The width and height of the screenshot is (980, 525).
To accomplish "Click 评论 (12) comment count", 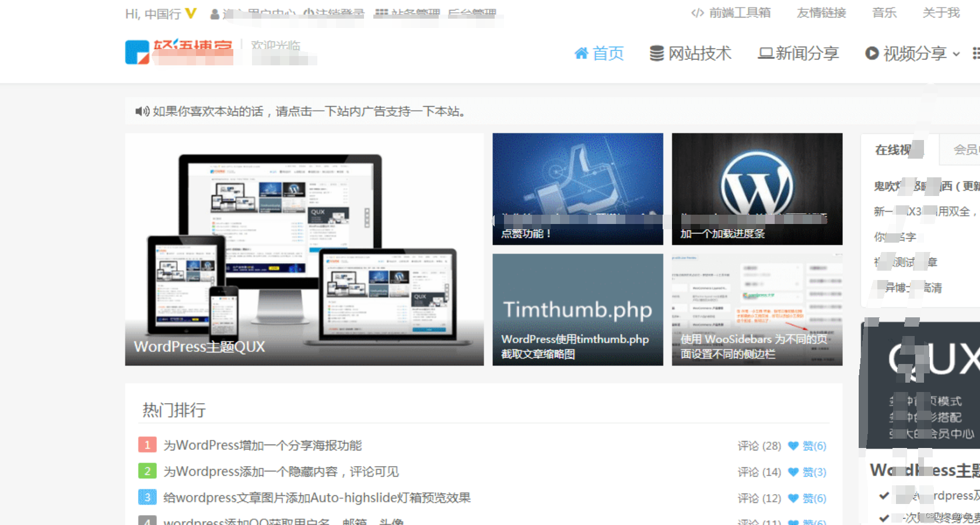I will (x=759, y=498).
